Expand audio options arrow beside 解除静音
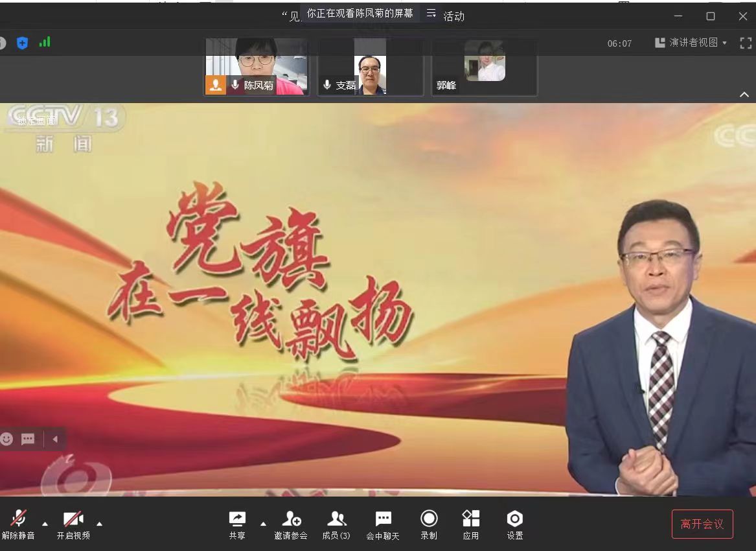Screen dimensions: 756x551 tap(45, 524)
